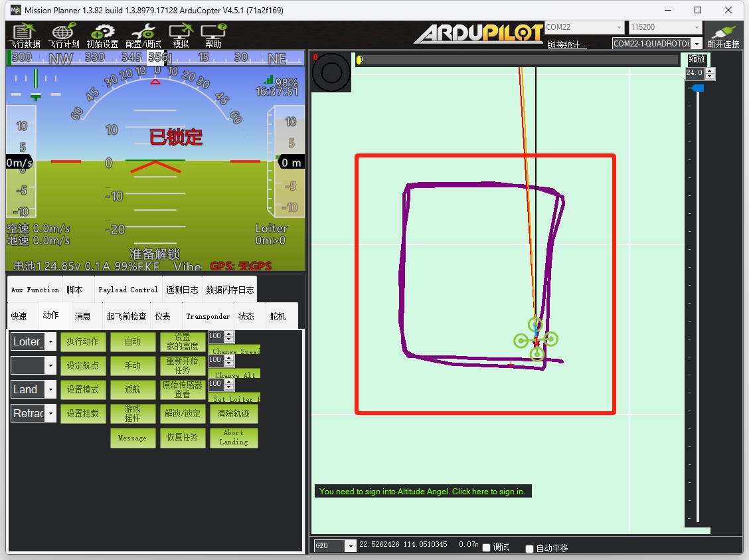Click the Altitude Angel sign in message

tap(422, 491)
